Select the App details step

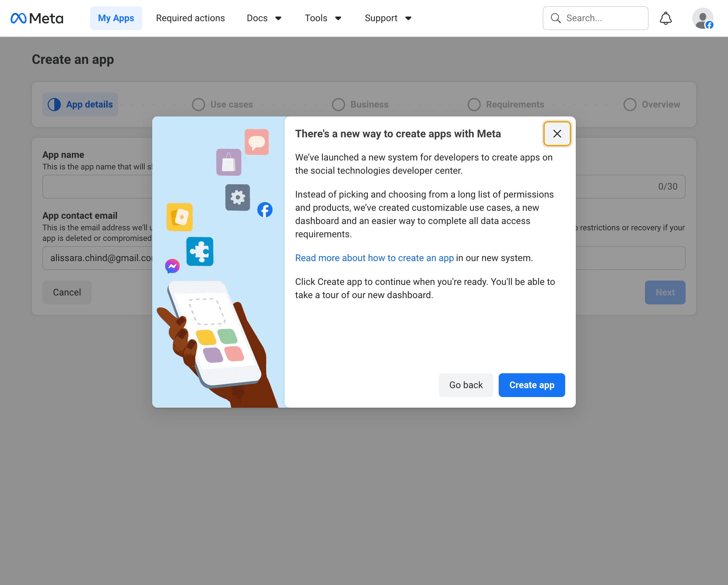click(80, 105)
